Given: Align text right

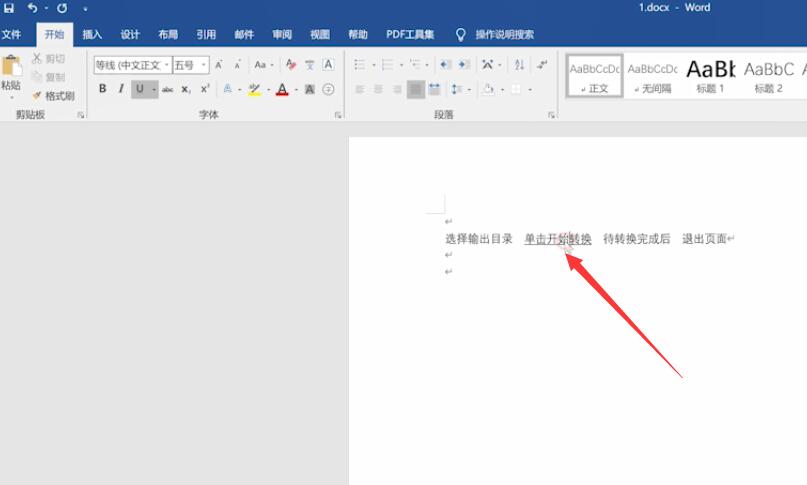Looking at the screenshot, I should pos(397,90).
